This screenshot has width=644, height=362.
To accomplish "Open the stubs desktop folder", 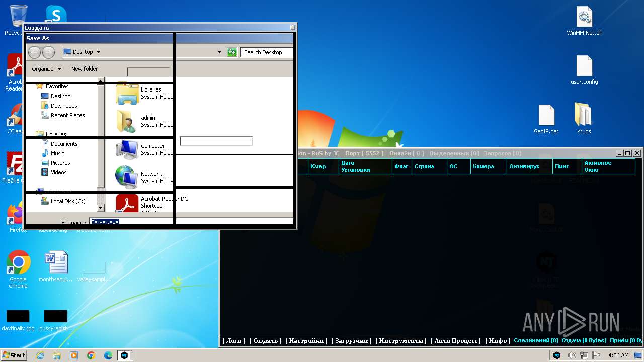I will pyautogui.click(x=584, y=119).
